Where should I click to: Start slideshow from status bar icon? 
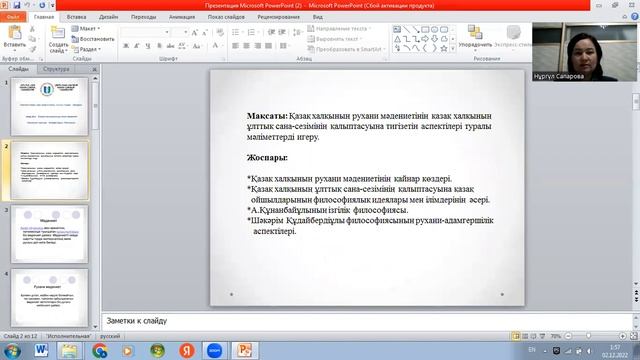point(542,336)
